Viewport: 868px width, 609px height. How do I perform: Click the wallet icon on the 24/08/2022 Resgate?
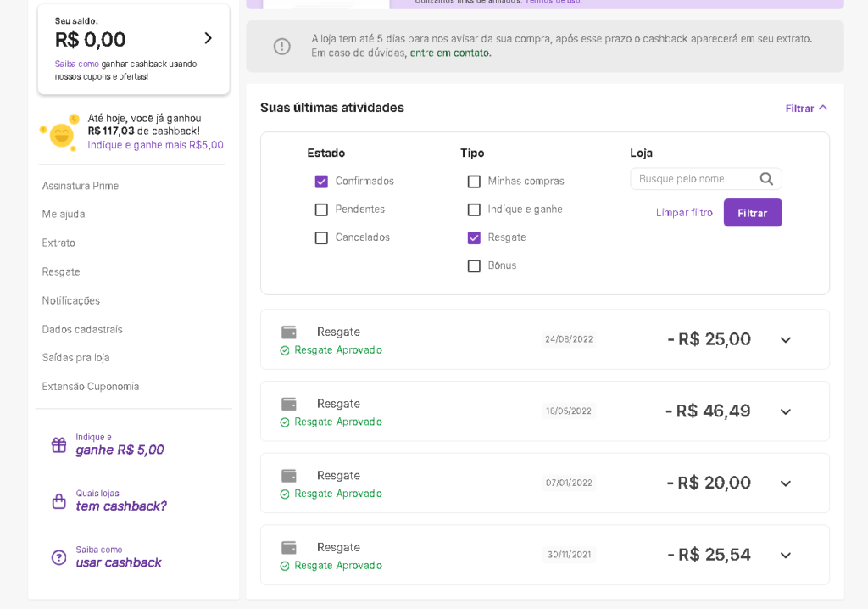(289, 332)
